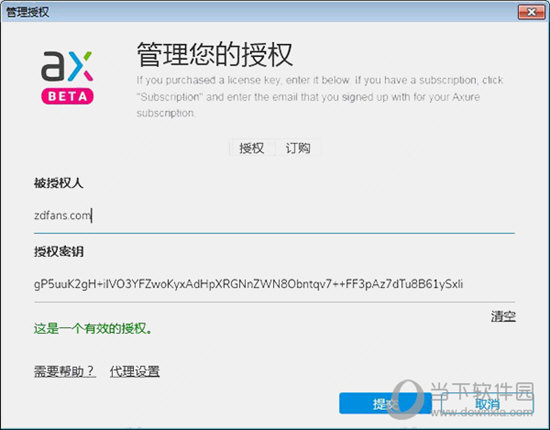Click the heading 管理您的授权

215,54
